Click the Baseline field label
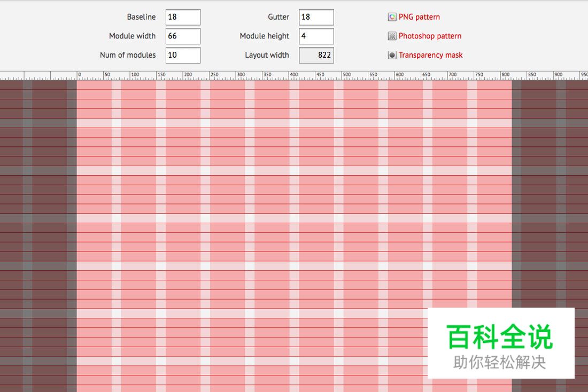This screenshot has height=392, width=588. pyautogui.click(x=141, y=17)
